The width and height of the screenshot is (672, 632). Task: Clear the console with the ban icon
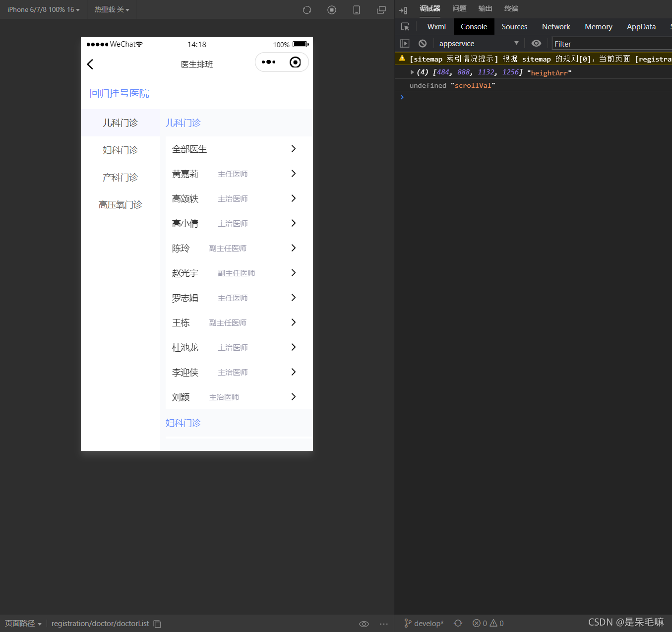[x=423, y=44]
